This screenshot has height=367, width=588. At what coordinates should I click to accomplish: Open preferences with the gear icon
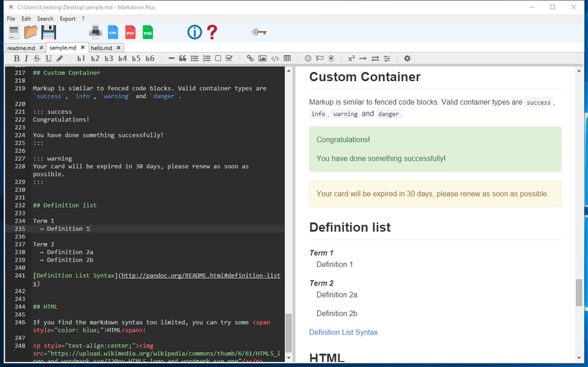point(407,58)
